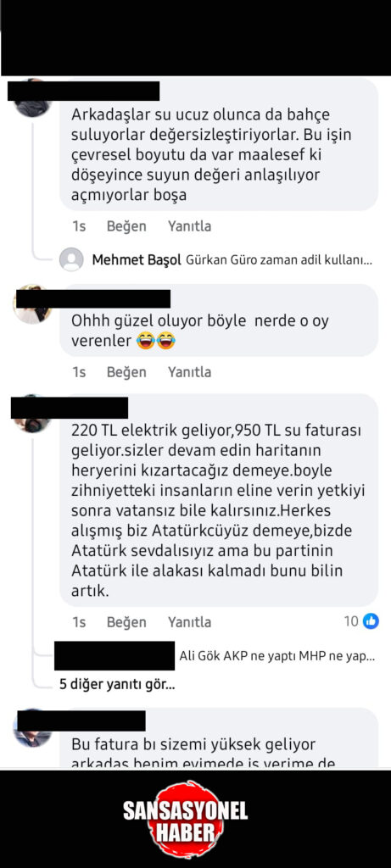Reply to the 'nerde o oy verenler' comment
The height and width of the screenshot is (868, 391).
pos(189,372)
